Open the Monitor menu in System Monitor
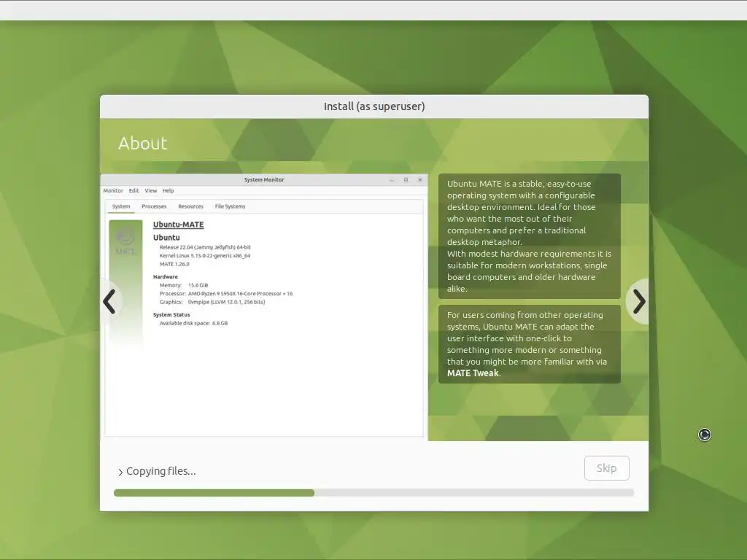The height and width of the screenshot is (560, 747). tap(113, 190)
